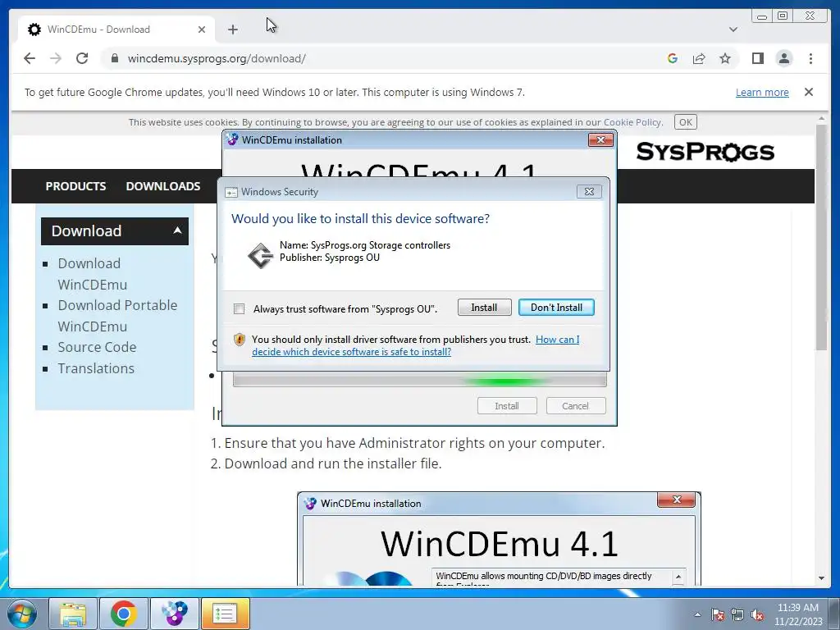
Task: Open the Download WinCDEmu sidebar link
Action: [92, 274]
